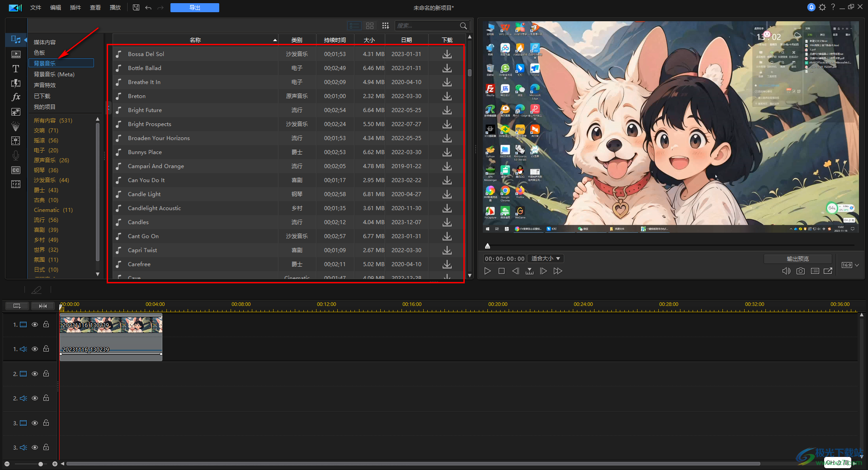Open the Transition Room icon
Viewport: 868px width, 470px height.
pos(16,83)
